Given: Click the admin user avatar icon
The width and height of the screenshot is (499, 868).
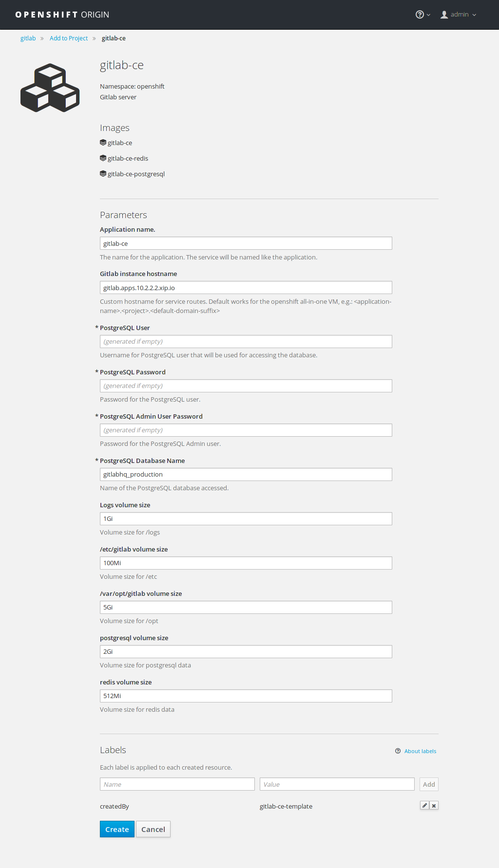Looking at the screenshot, I should tap(444, 14).
